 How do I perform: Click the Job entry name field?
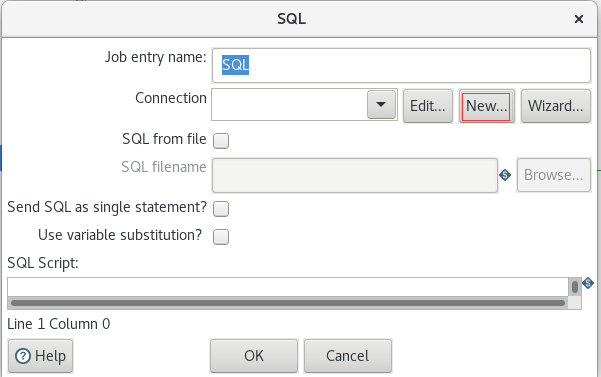click(x=401, y=65)
